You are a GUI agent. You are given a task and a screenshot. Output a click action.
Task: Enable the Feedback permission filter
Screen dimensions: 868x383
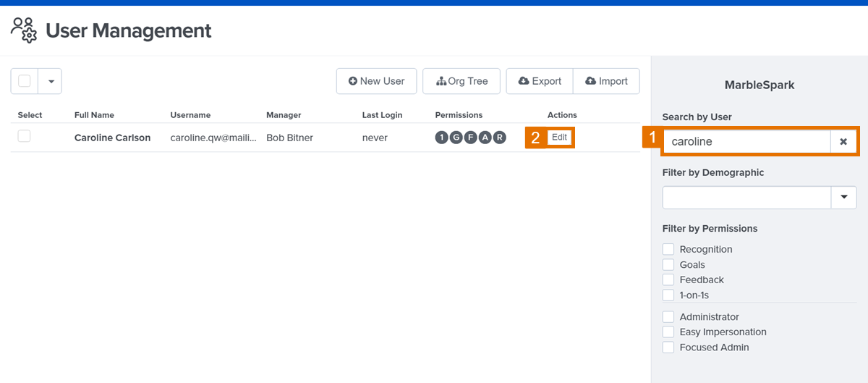(668, 279)
